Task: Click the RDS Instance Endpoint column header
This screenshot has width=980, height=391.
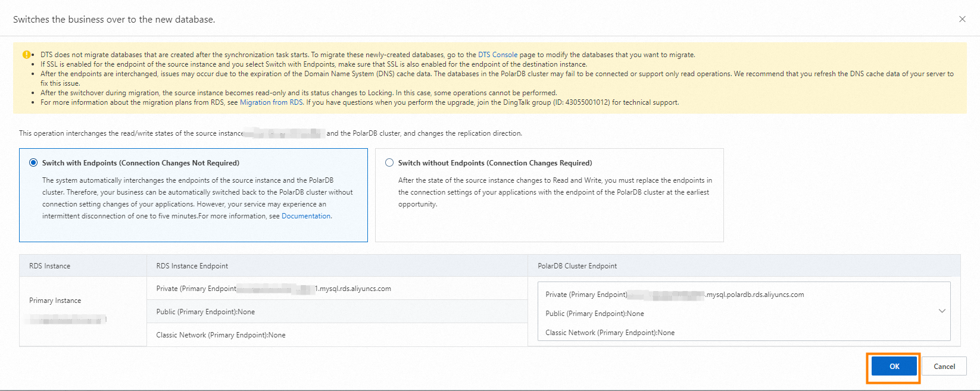Action: (338, 266)
